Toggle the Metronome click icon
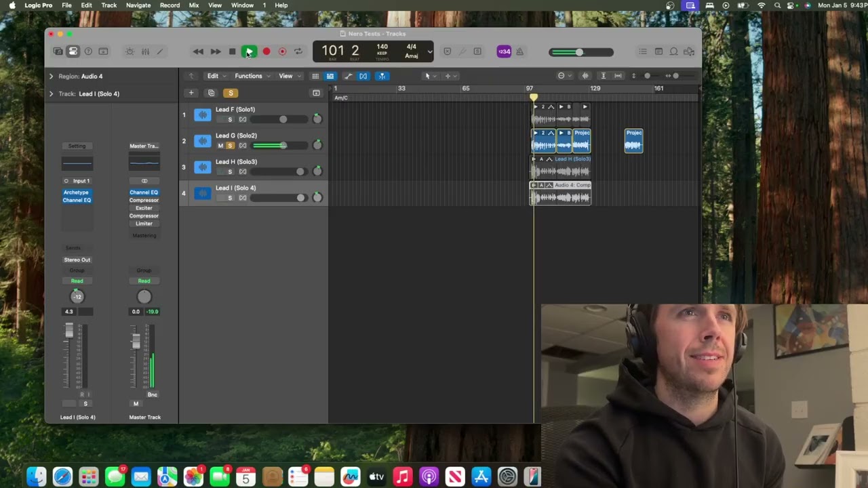This screenshot has width=868, height=488. [x=519, y=52]
